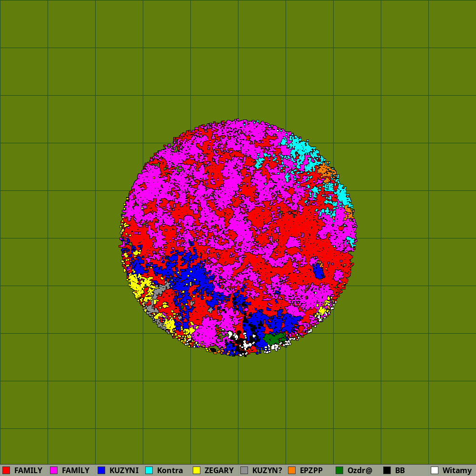476x476 pixels.
Task: Click the green Ozdr@ territory on the map
Action: point(274,338)
